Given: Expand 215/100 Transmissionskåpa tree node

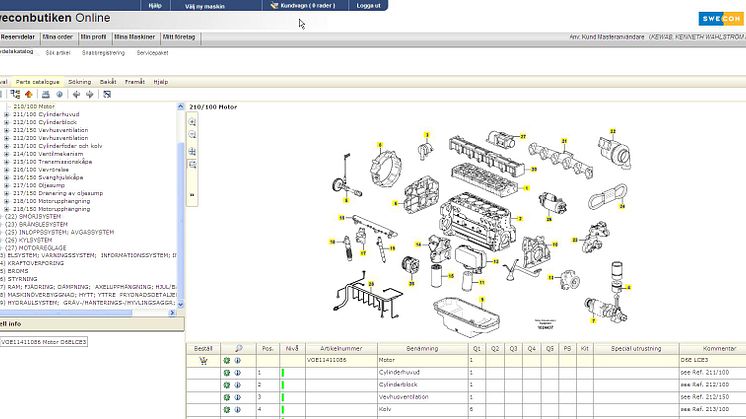Looking at the screenshot, I should 6,162.
